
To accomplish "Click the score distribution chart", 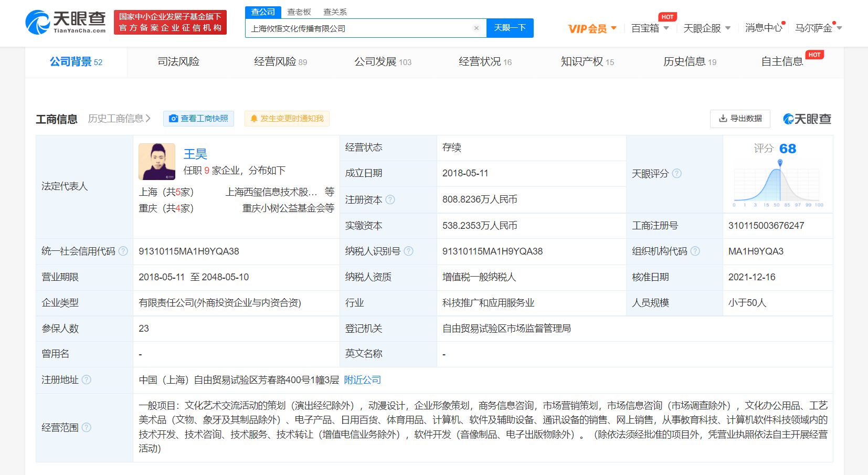I will point(778,184).
